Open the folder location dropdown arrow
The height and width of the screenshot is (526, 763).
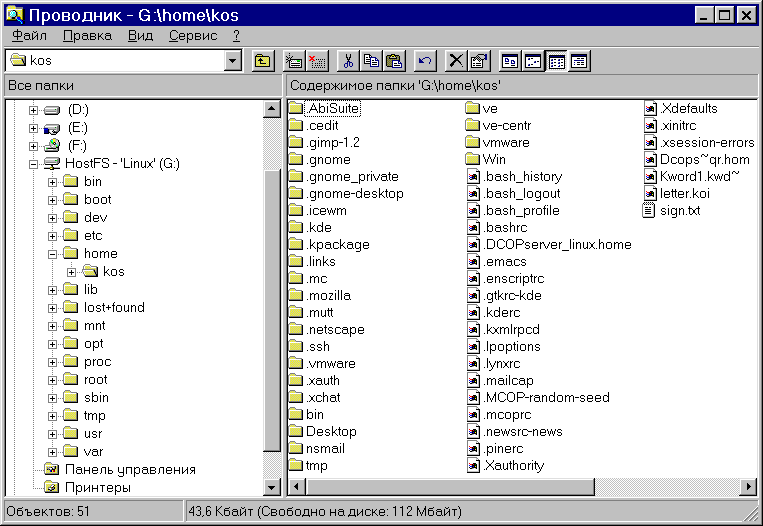coord(233,61)
